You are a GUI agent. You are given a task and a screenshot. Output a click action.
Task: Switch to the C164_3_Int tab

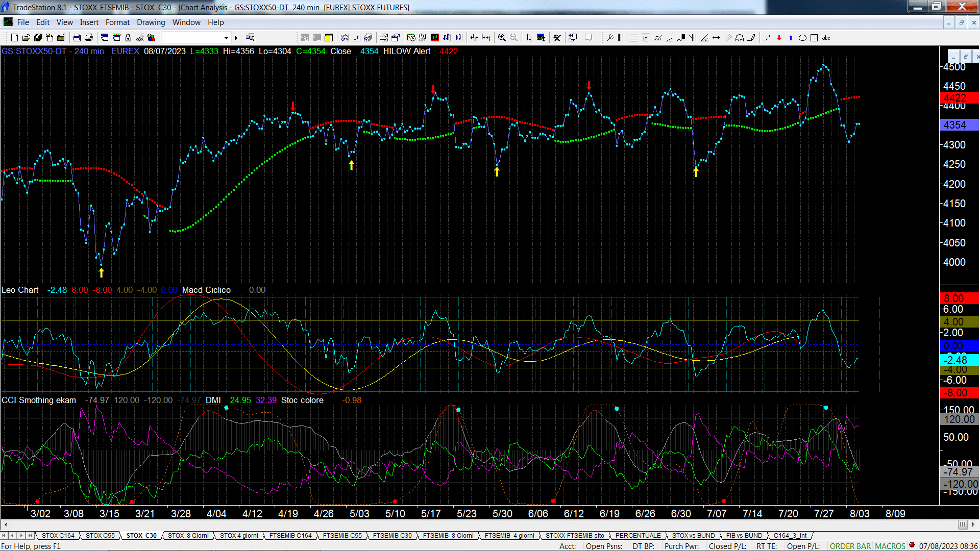pos(790,536)
